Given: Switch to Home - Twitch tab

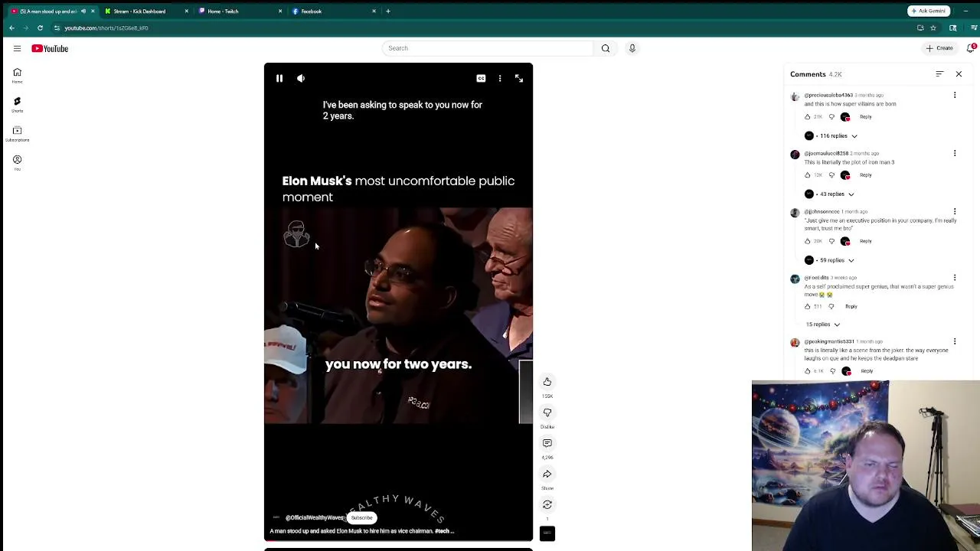Looking at the screenshot, I should click(x=223, y=11).
